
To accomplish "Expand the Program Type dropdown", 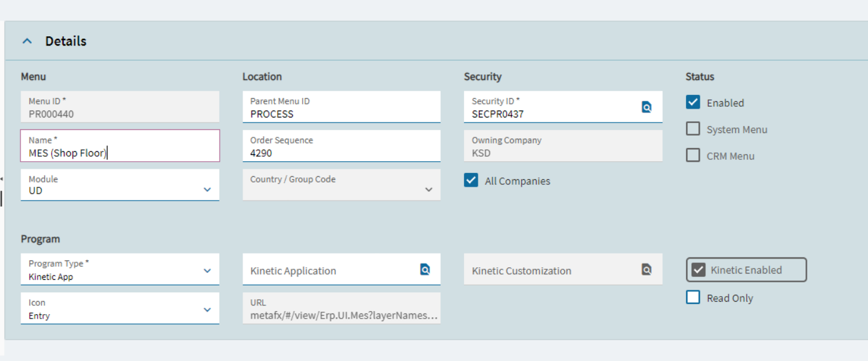I will tap(208, 271).
